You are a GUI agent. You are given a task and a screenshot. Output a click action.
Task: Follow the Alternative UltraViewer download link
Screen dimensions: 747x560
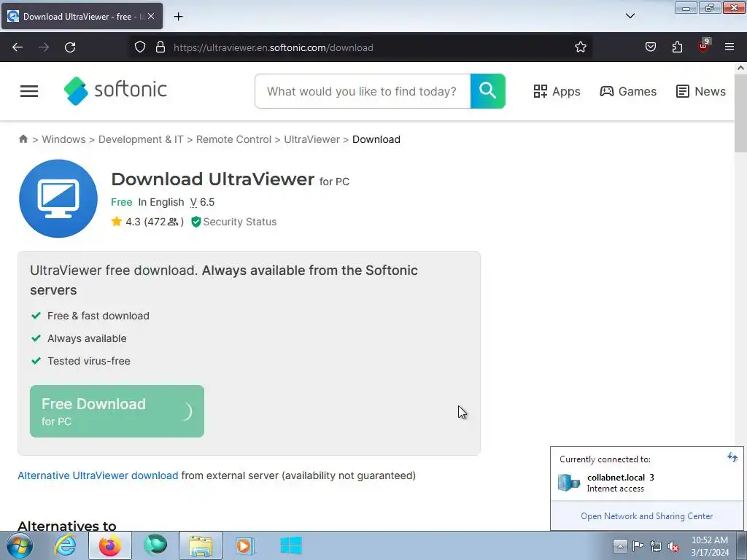coord(98,475)
